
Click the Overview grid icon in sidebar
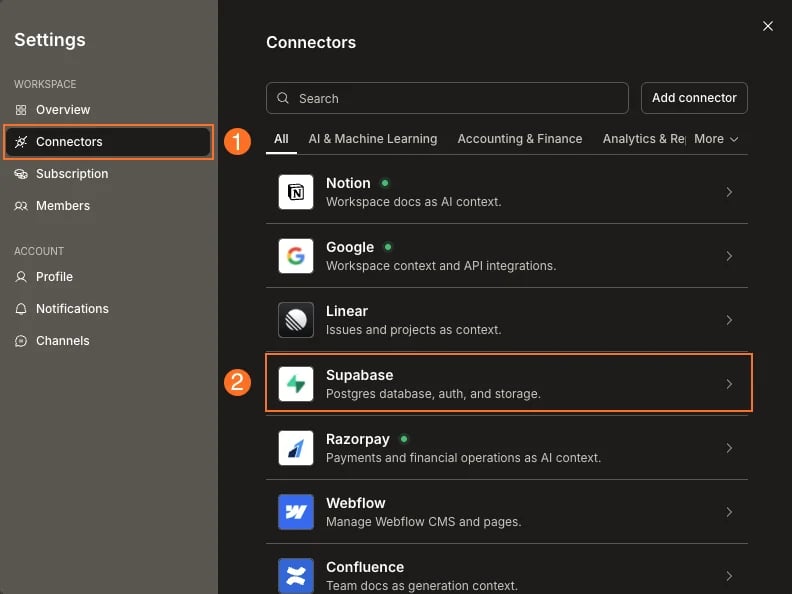pos(21,110)
